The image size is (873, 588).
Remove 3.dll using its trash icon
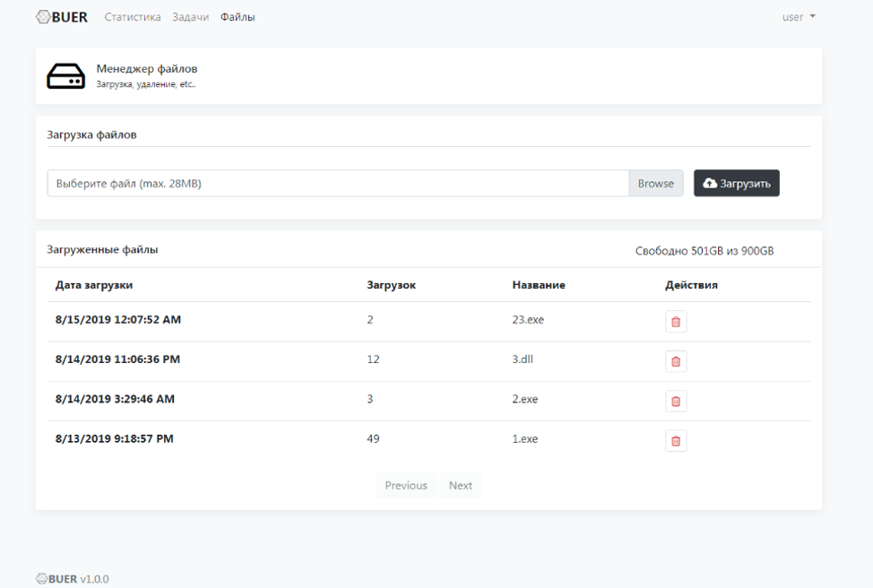tap(676, 361)
